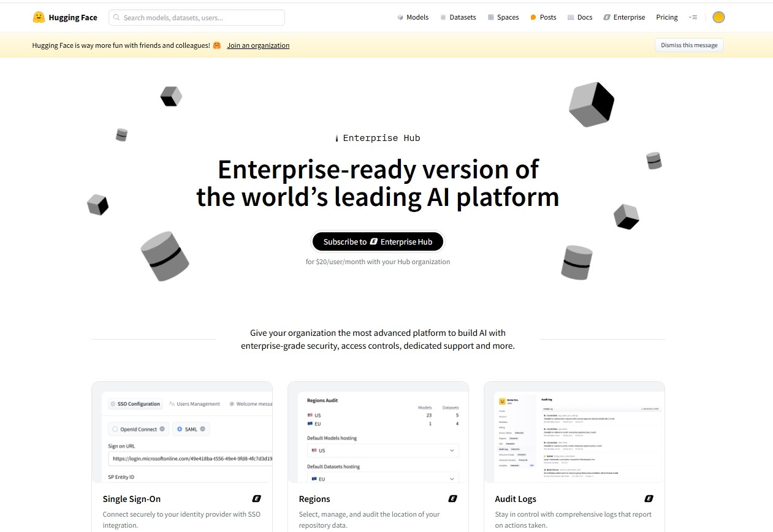Click the info icon beside OpenID Connect
Viewport: 773px width, 532px height.
coord(162,429)
